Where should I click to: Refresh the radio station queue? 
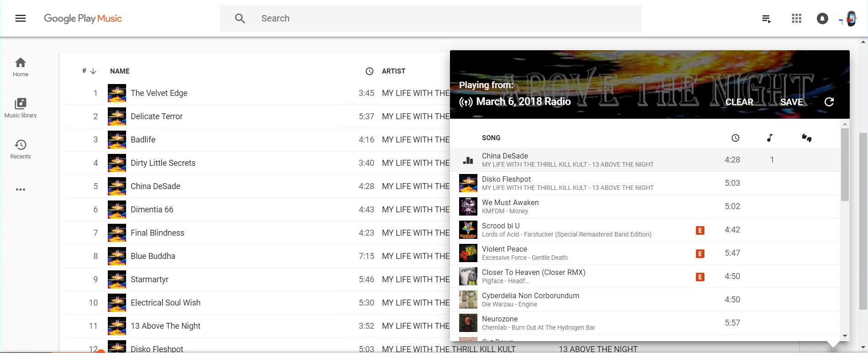click(x=829, y=102)
